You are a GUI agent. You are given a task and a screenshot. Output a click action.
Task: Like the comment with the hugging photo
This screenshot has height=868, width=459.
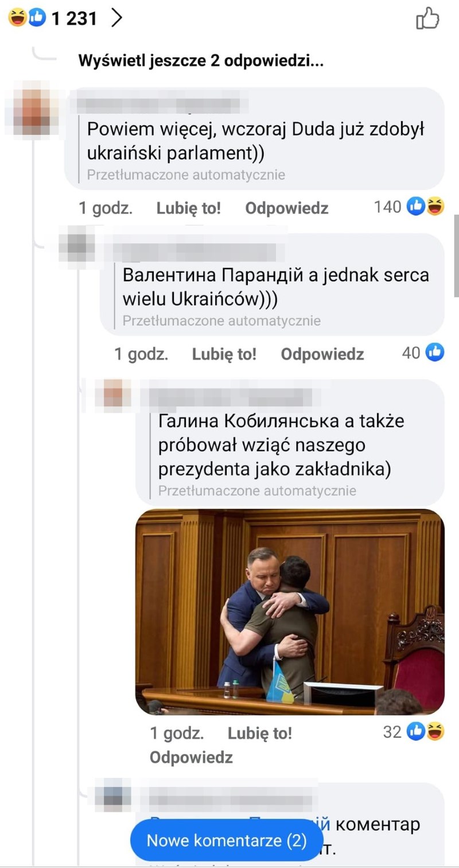click(260, 733)
